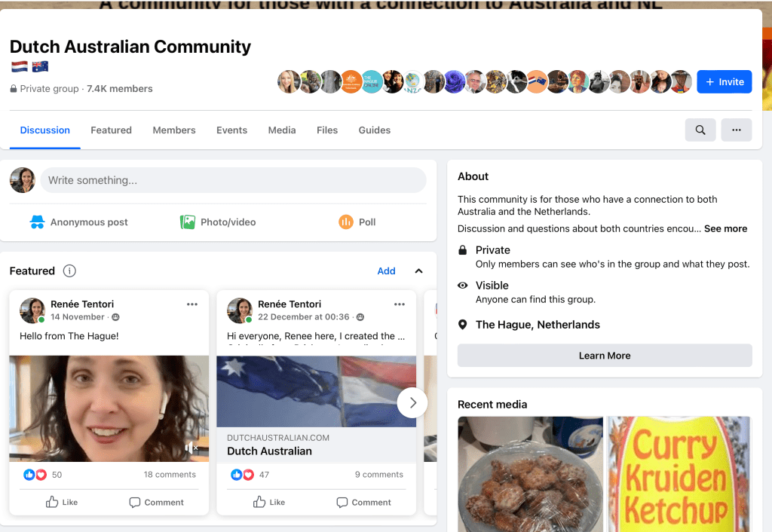This screenshot has height=532, width=772.
Task: Like the Dutch Australian link post
Action: (x=269, y=502)
